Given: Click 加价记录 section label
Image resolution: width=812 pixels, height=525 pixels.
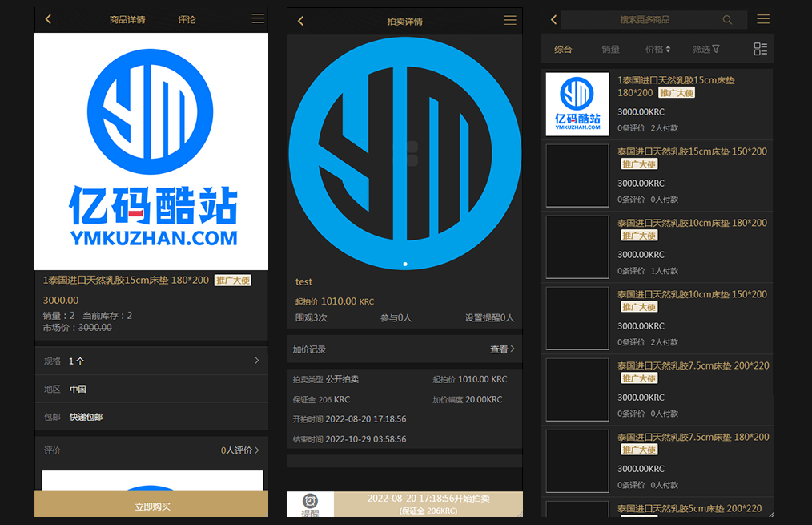Looking at the screenshot, I should [309, 349].
